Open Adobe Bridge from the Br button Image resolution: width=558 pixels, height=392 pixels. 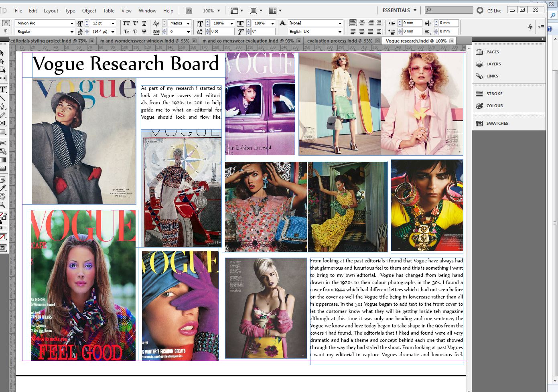click(189, 10)
